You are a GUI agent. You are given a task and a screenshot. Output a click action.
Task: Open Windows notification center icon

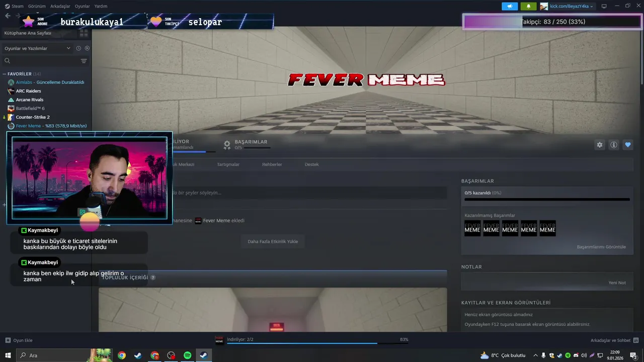(633, 355)
